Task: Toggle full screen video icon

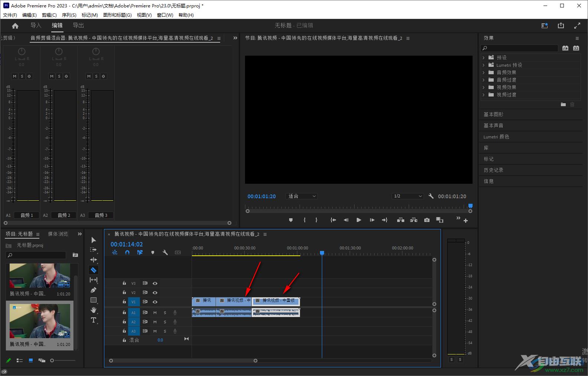Action: tap(577, 26)
